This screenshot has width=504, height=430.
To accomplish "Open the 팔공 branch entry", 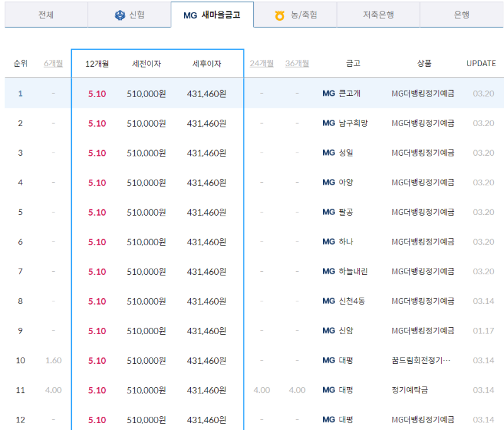I will point(346,212).
